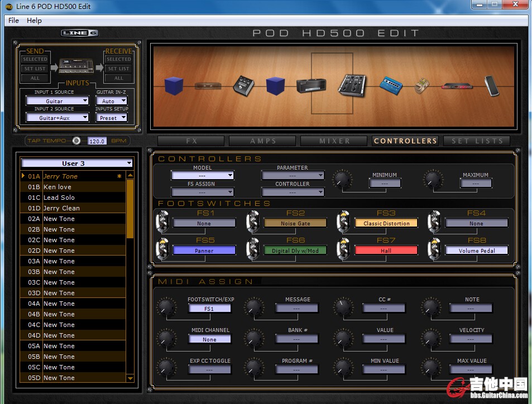Screen dimensions: 532x404
Task: Open the File menu
Action: [13, 20]
